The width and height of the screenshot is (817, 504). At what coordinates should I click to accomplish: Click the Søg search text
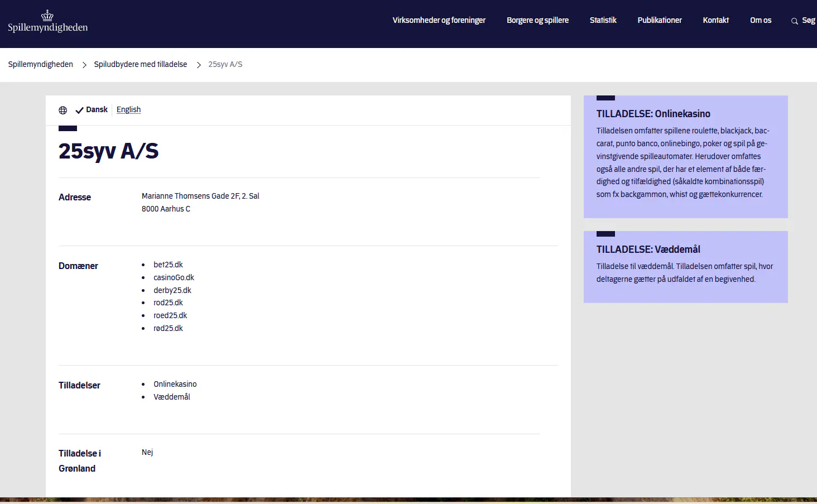point(809,20)
